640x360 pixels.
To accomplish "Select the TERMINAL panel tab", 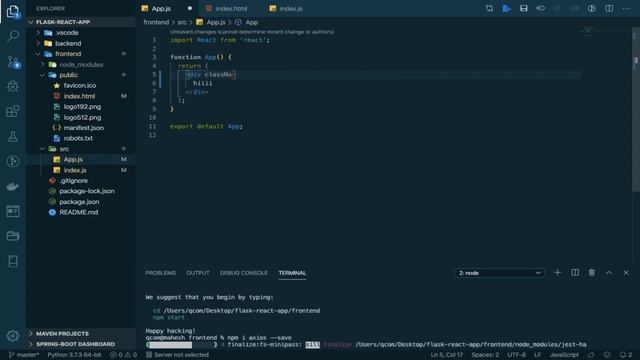I will point(292,273).
